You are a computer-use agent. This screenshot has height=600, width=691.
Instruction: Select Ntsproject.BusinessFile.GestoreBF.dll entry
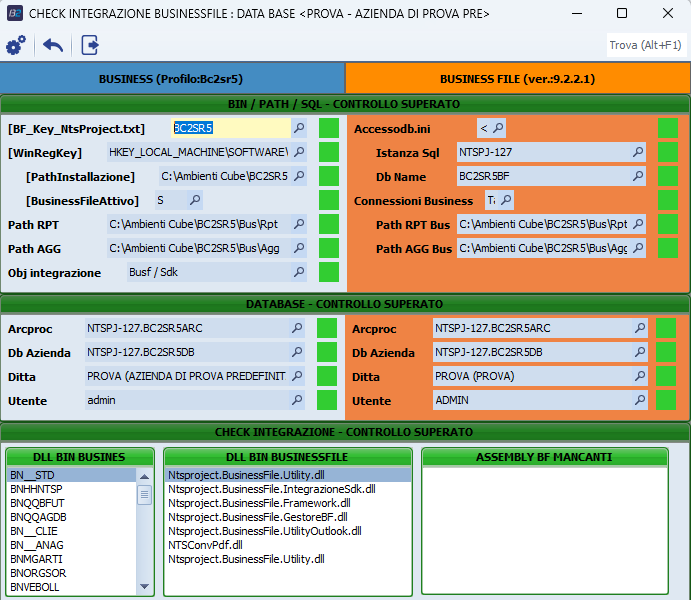(288, 517)
